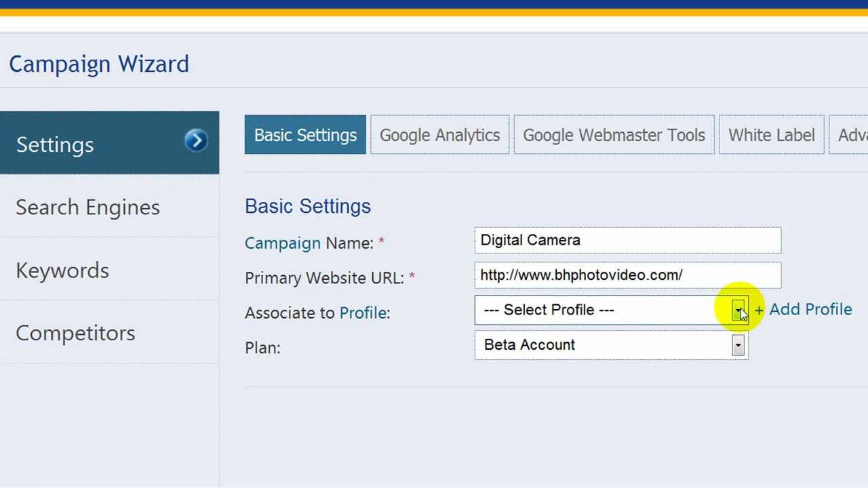The image size is (868, 488).
Task: Click the Campaign link in Campaign Name label
Action: tap(283, 243)
